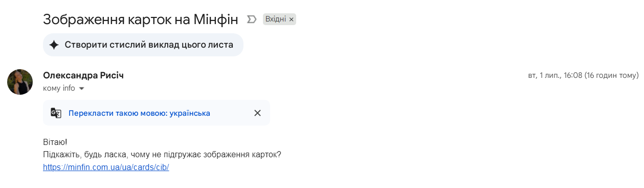Click Перекласти такою мовою: українська
Viewport: 644px width, 188px height.
139,113
